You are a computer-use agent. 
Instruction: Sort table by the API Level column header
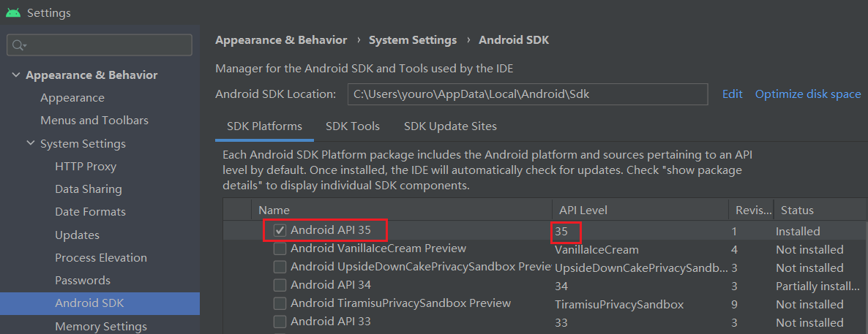pyautogui.click(x=583, y=210)
